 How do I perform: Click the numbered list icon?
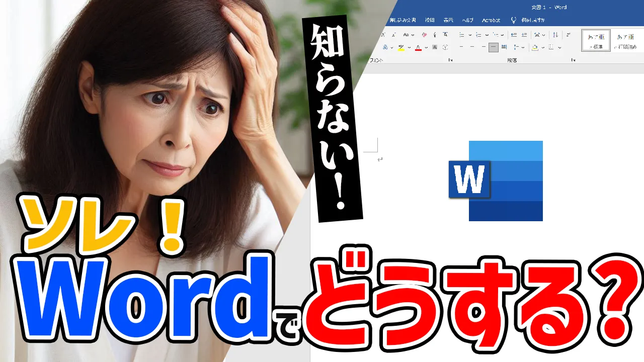478,35
